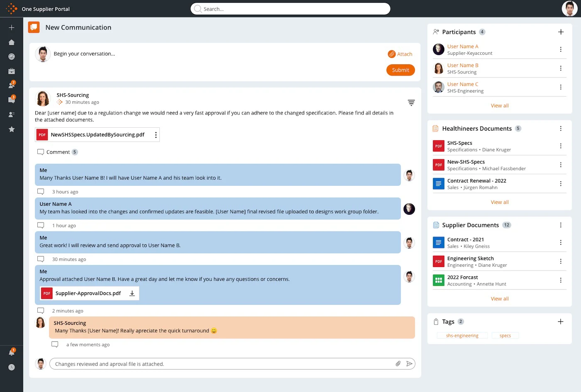Open the briefcase icon in sidebar

point(12,71)
